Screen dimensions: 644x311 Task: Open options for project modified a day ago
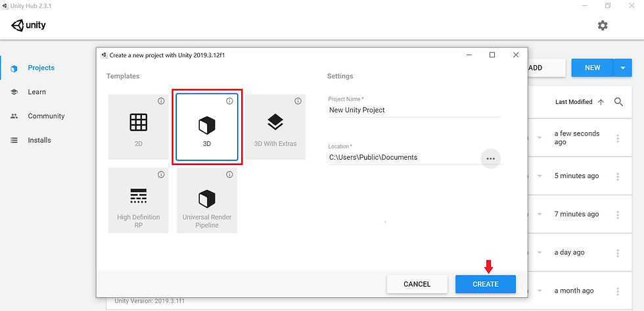(x=617, y=253)
